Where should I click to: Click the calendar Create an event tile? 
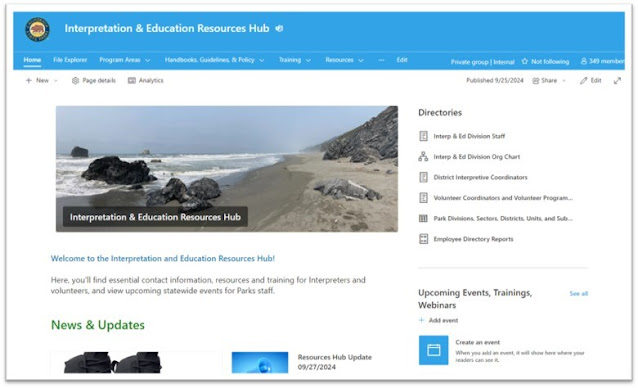click(x=433, y=350)
